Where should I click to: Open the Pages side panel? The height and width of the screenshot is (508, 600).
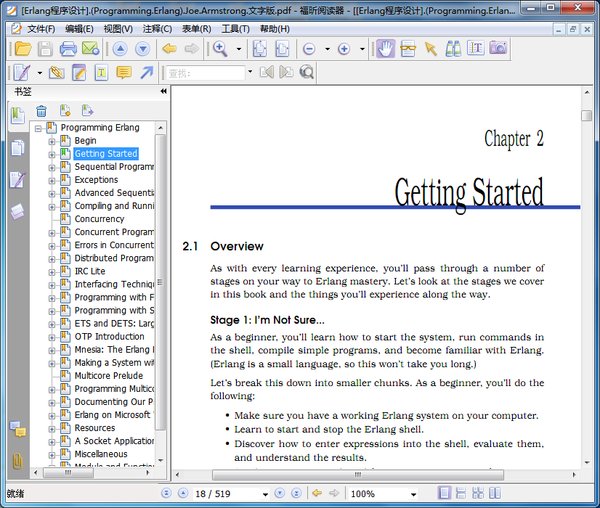point(18,148)
